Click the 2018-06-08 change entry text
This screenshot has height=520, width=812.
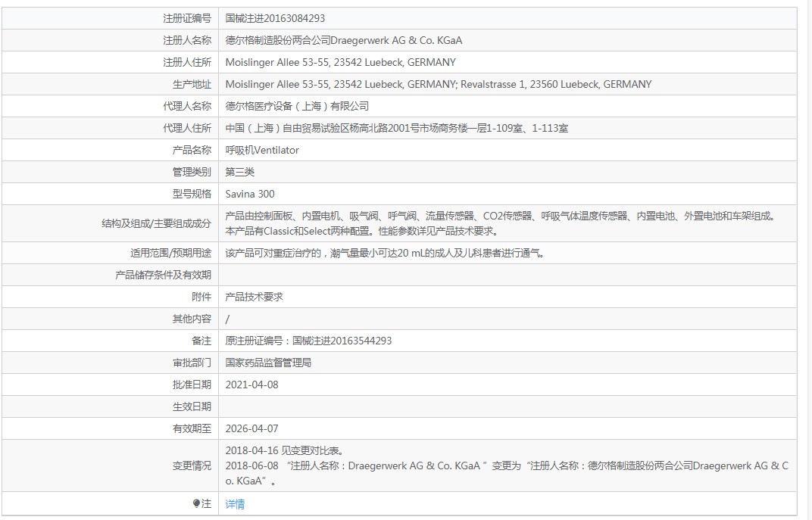point(507,473)
